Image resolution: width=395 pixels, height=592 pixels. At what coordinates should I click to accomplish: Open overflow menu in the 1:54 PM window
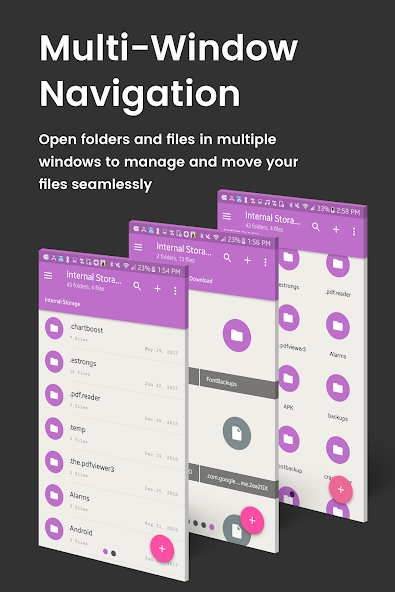point(175,291)
